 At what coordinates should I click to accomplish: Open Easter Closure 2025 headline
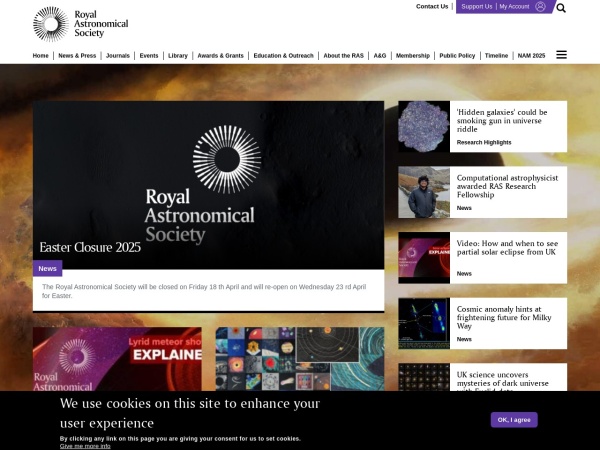(90, 247)
